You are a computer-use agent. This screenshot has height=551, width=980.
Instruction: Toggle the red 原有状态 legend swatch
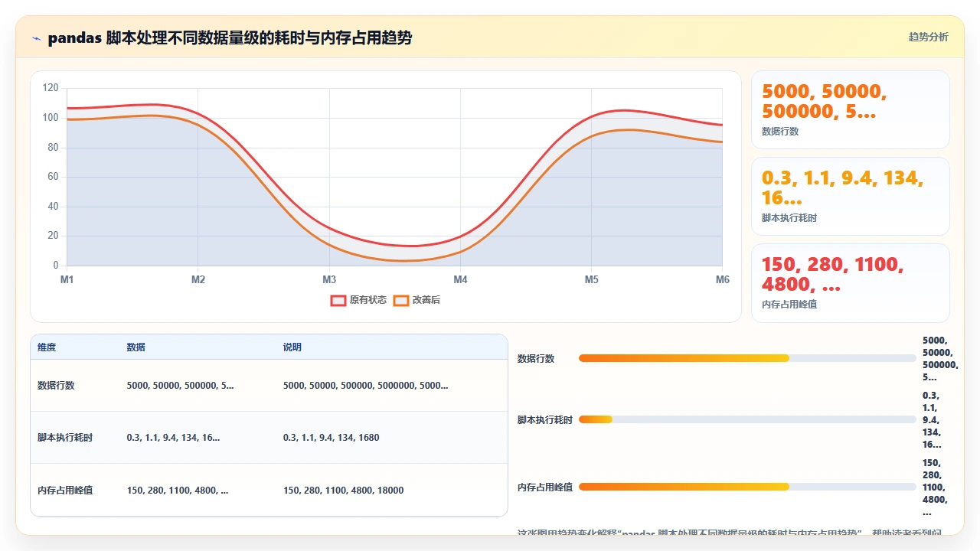click(338, 300)
